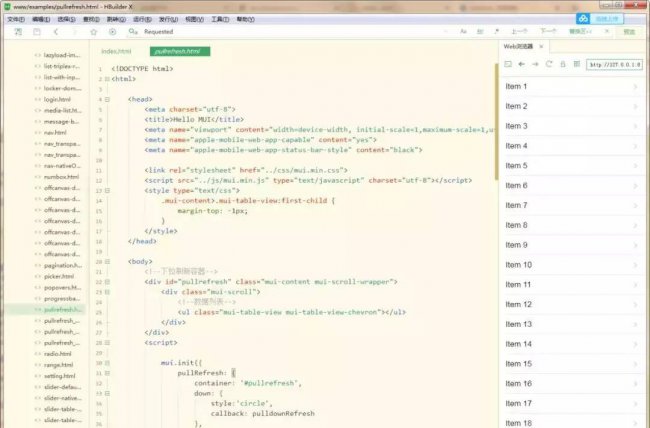Click the run play circle toolbar icon
The image size is (650, 428).
112,32
